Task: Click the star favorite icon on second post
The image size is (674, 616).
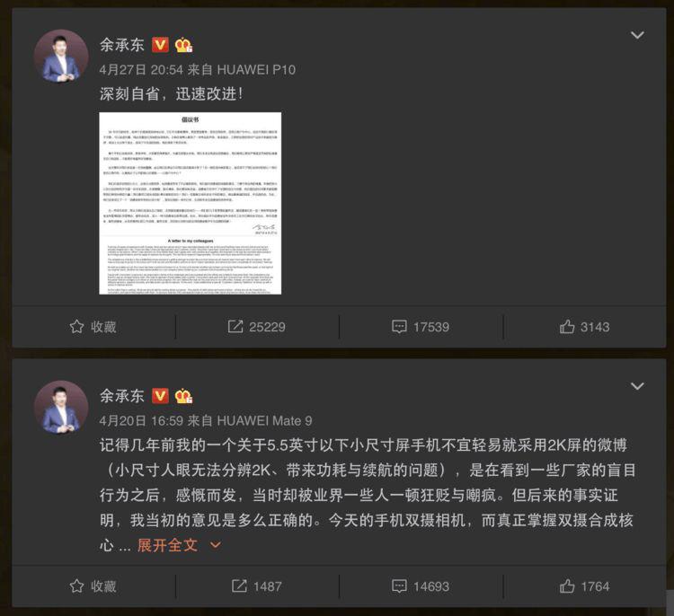Action: (x=76, y=586)
